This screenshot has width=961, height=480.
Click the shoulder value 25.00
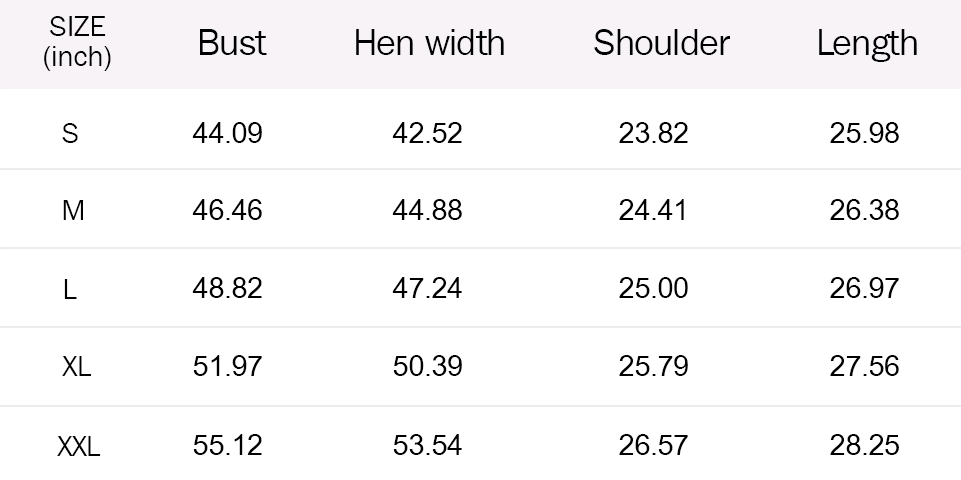(653, 289)
